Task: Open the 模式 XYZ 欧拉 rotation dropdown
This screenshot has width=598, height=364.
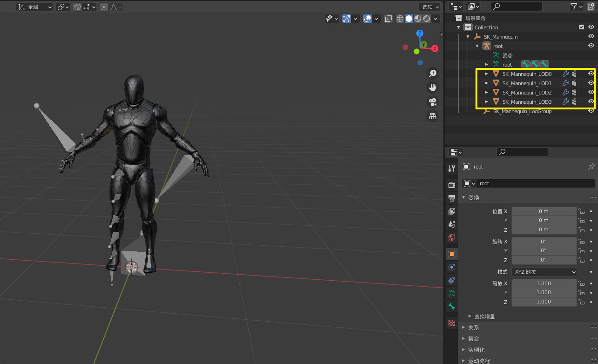Action: [544, 271]
